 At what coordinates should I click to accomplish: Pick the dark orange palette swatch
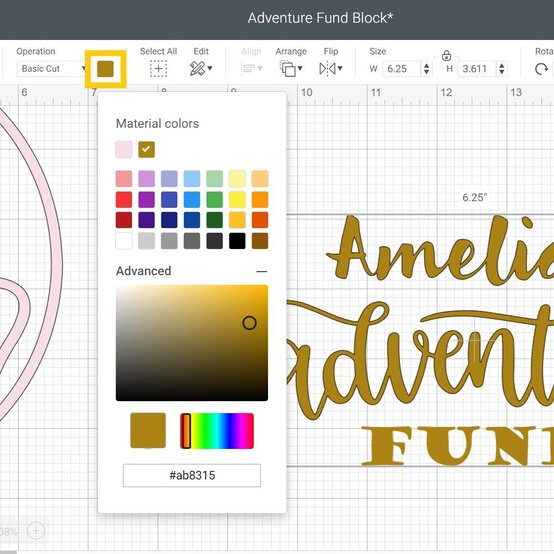tap(260, 220)
